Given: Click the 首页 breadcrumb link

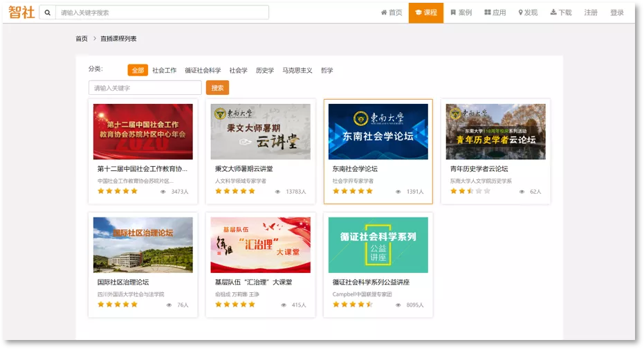Looking at the screenshot, I should point(82,39).
